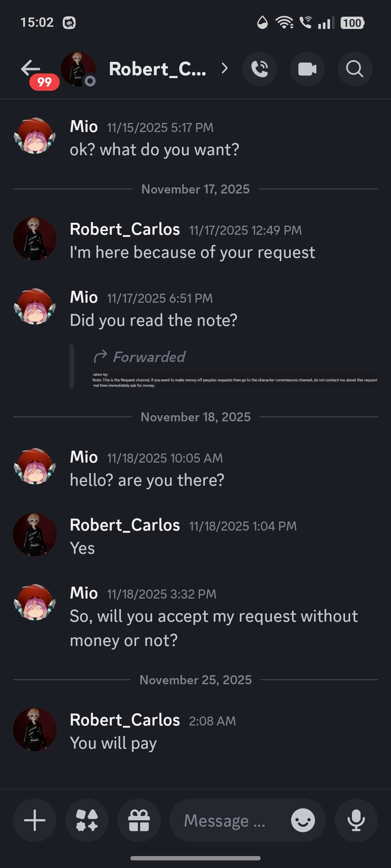Image resolution: width=391 pixels, height=868 pixels.
Task: Open the apps launcher icon
Action: (87, 820)
